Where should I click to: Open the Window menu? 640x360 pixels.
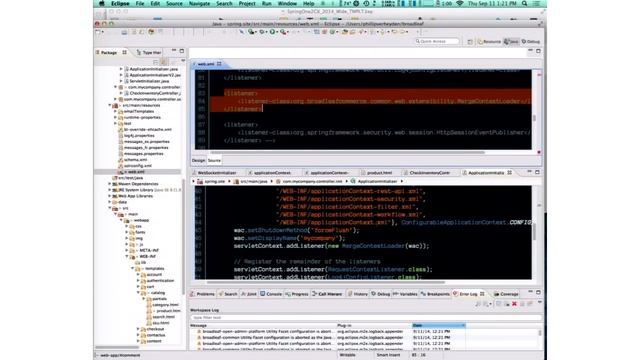tap(287, 4)
